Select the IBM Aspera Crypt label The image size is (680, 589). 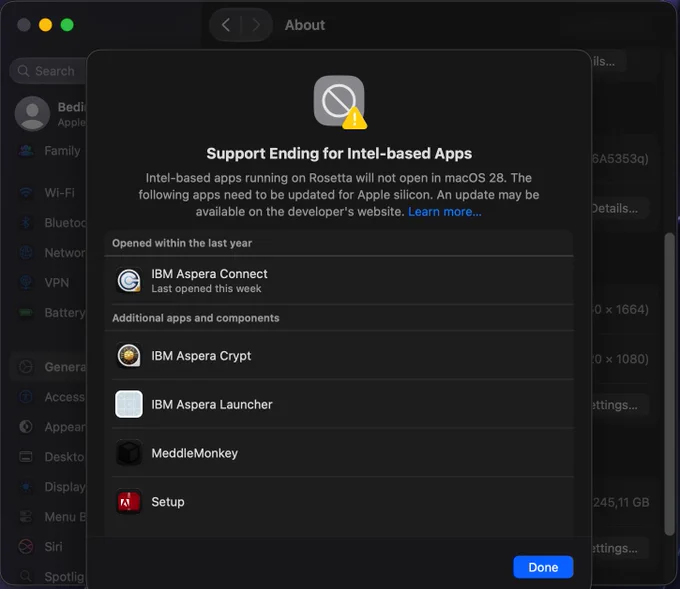click(201, 356)
